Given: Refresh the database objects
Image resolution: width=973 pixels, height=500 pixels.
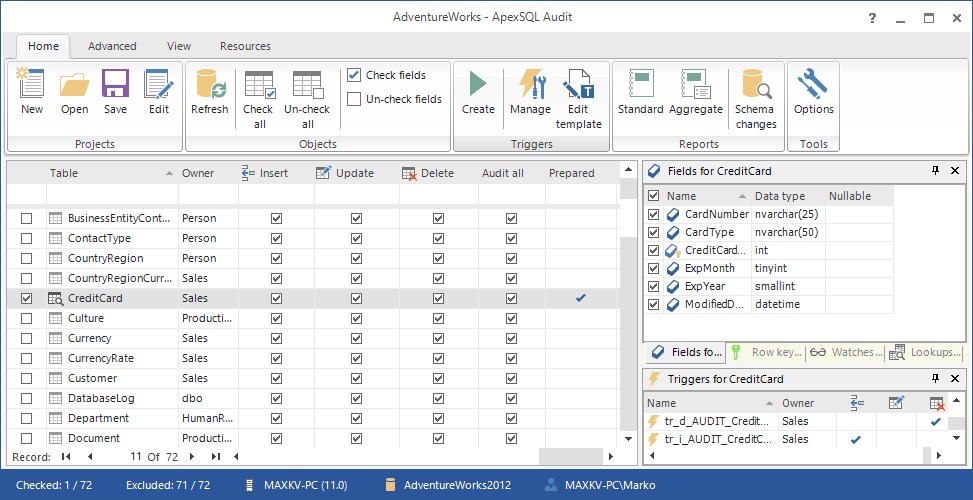Looking at the screenshot, I should coord(210,92).
